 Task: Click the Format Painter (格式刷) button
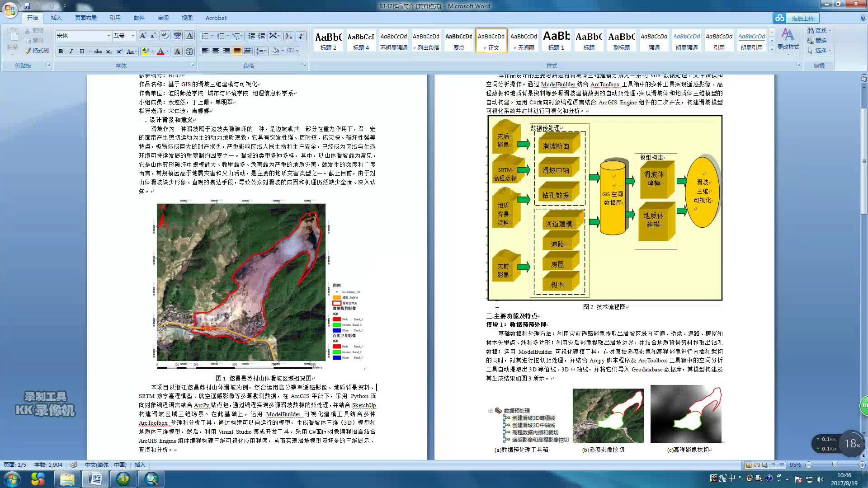tap(37, 51)
